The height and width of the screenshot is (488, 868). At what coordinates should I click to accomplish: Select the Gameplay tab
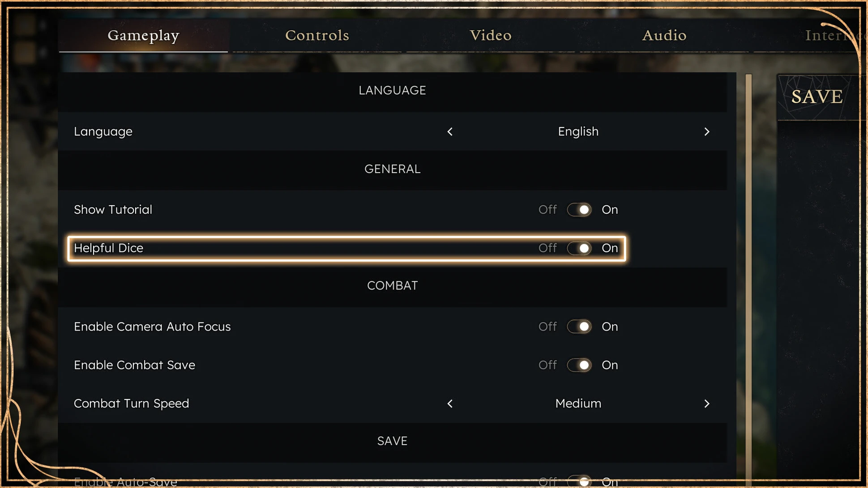click(143, 35)
